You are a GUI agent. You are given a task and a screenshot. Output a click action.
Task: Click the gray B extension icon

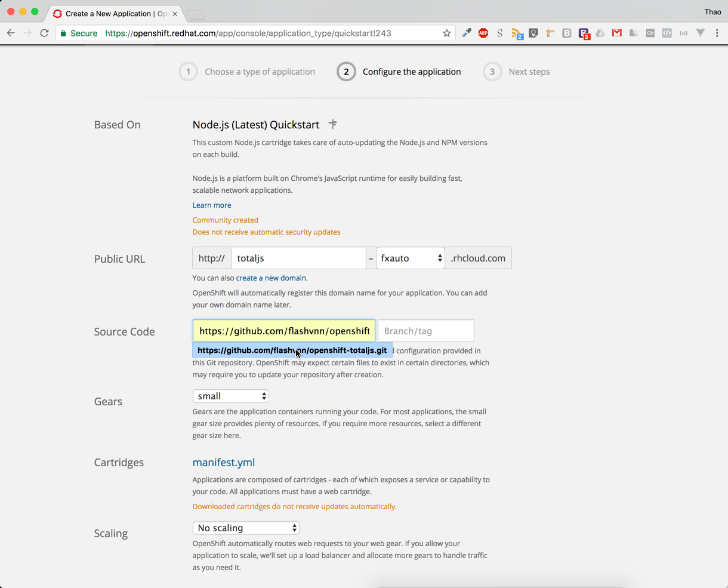pyautogui.click(x=567, y=33)
